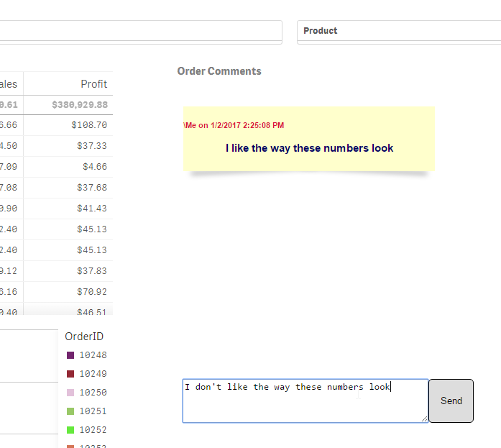Select order 10252 in the legend

pyautogui.click(x=93, y=430)
